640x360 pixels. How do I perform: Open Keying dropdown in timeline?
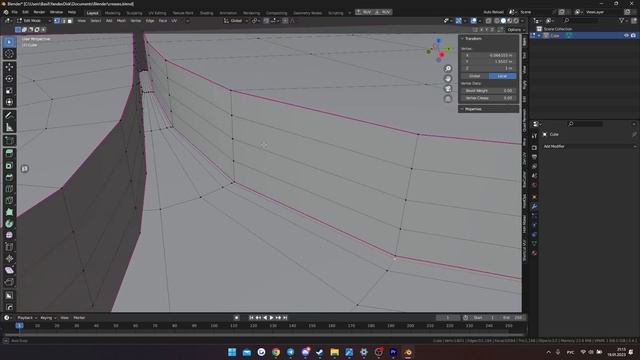(x=48, y=318)
